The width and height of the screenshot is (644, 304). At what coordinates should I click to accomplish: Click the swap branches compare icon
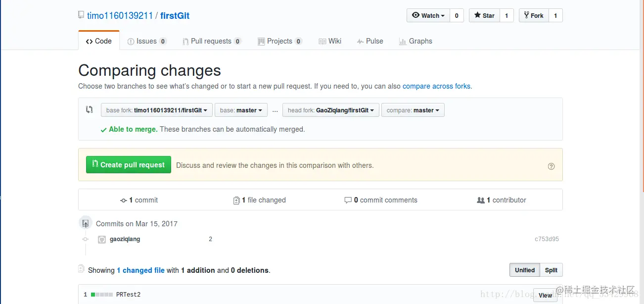pyautogui.click(x=90, y=109)
